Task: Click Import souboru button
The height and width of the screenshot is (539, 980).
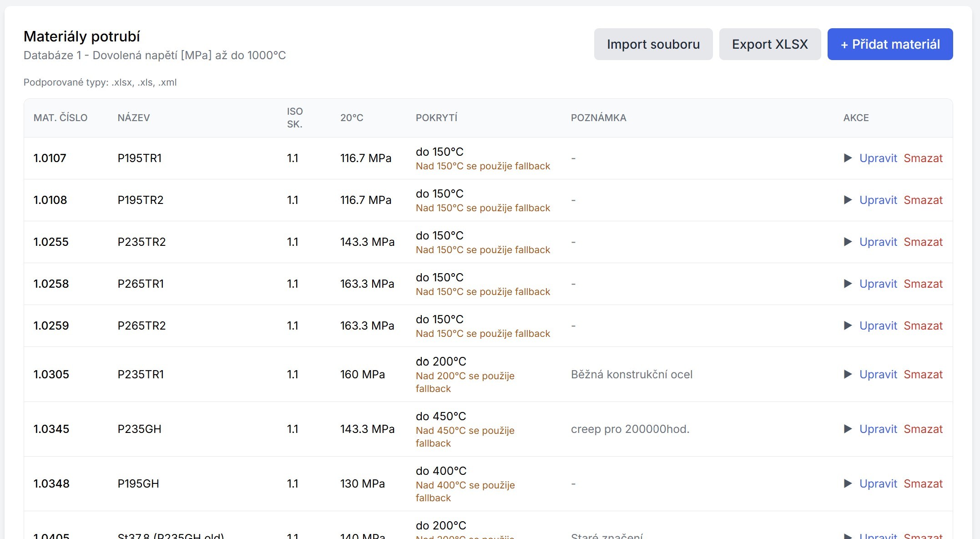Action: pos(653,44)
